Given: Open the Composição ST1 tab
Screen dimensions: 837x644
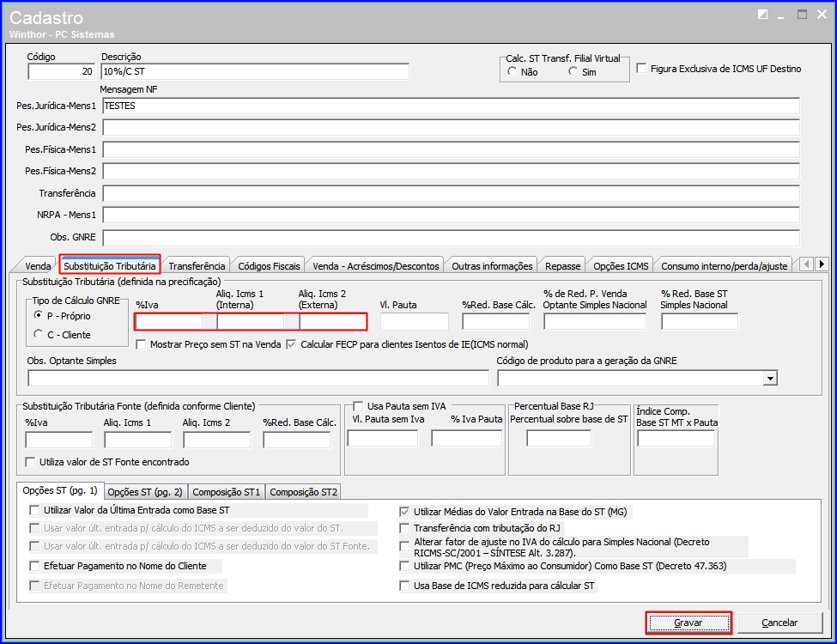Looking at the screenshot, I should [x=227, y=492].
